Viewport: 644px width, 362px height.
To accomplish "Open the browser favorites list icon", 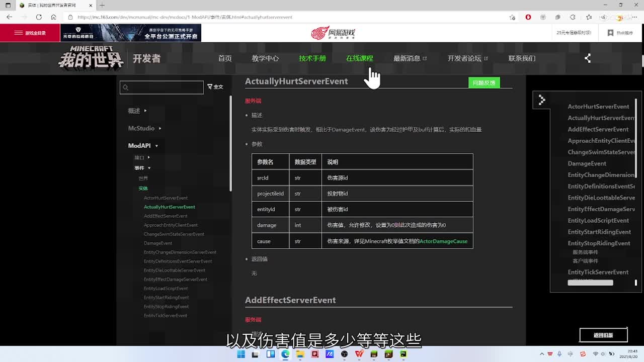I will 589,17.
